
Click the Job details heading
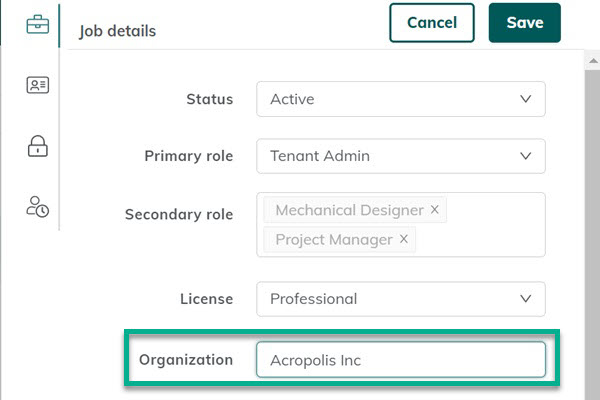117,30
